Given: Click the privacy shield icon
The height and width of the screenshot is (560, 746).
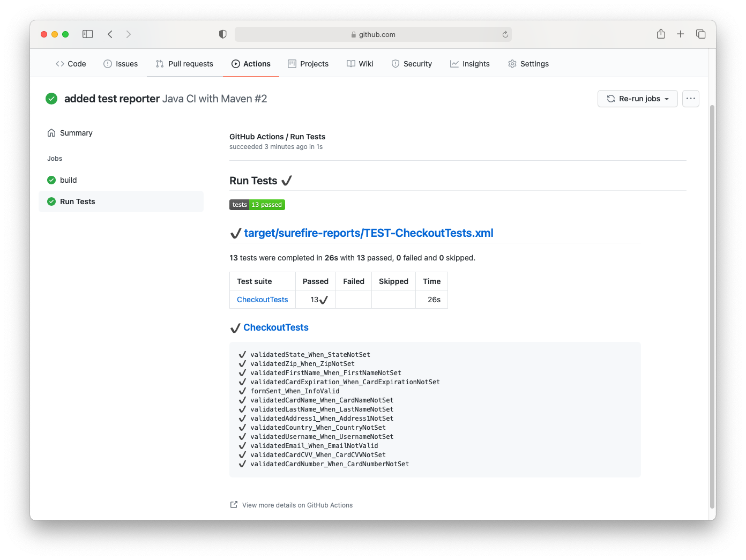Looking at the screenshot, I should [223, 34].
